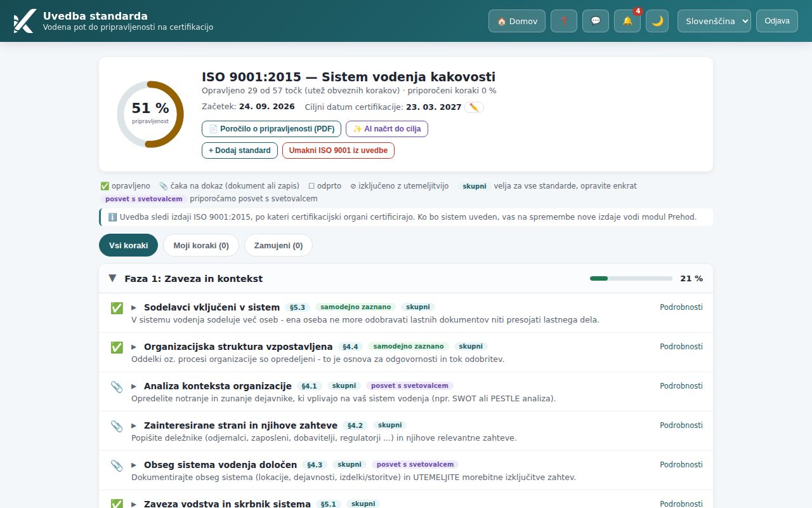Viewport: 812px width, 508px height.
Task: Open the notifications bell icon
Action: [x=627, y=21]
